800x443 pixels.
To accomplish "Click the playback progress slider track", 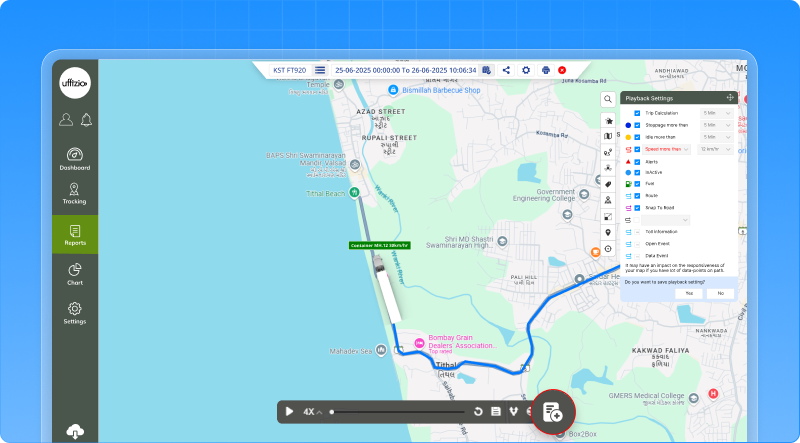I will tap(398, 411).
